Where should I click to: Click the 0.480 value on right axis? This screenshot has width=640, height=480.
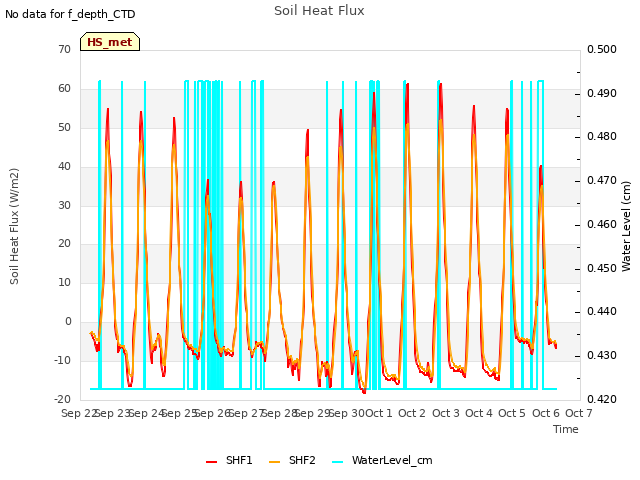point(602,137)
